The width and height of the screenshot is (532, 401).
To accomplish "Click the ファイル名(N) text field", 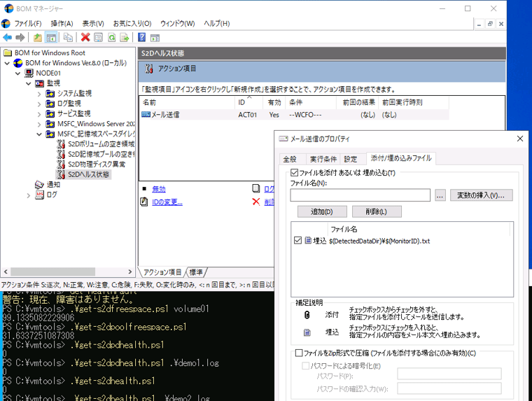I will click(x=360, y=195).
